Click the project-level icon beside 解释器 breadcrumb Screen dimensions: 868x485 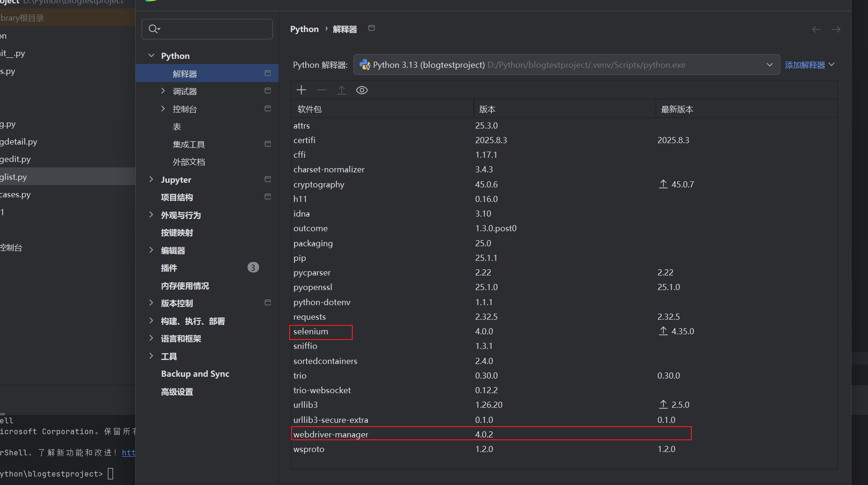click(372, 28)
